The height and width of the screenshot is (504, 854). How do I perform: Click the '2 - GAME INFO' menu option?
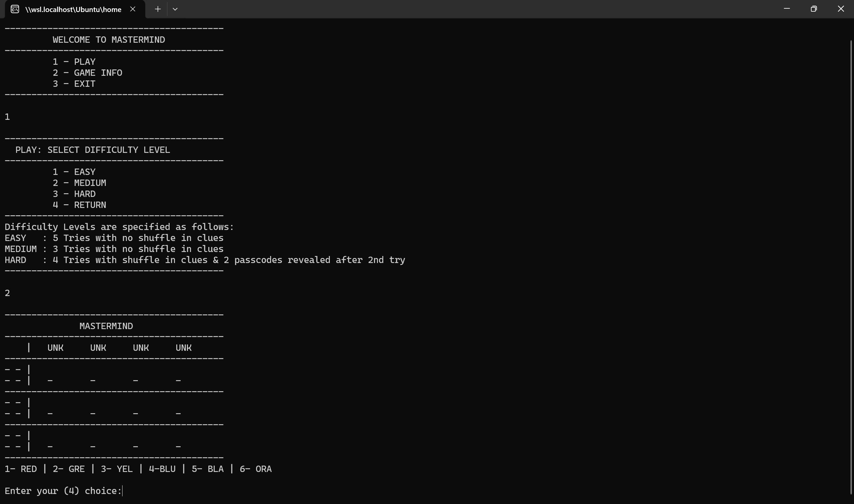[x=88, y=73]
